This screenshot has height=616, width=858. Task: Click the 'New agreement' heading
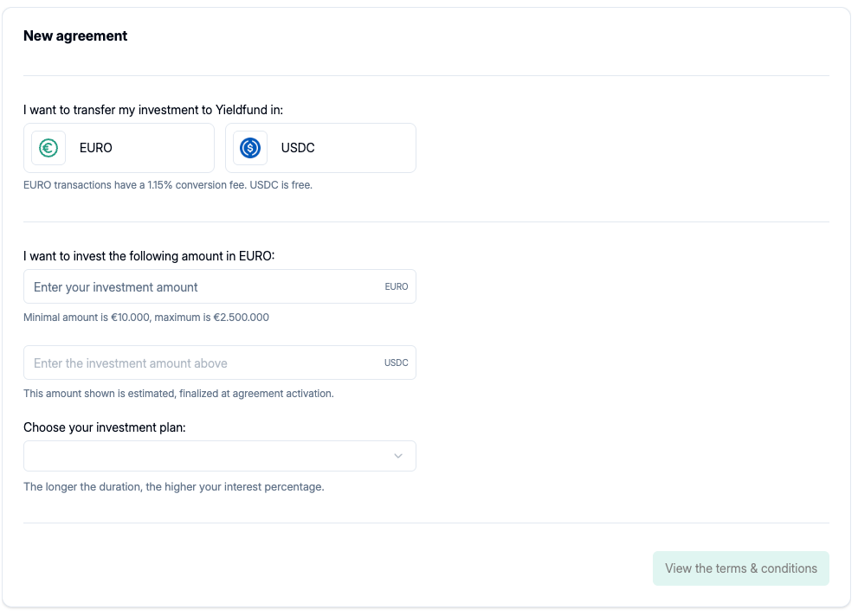pos(75,36)
